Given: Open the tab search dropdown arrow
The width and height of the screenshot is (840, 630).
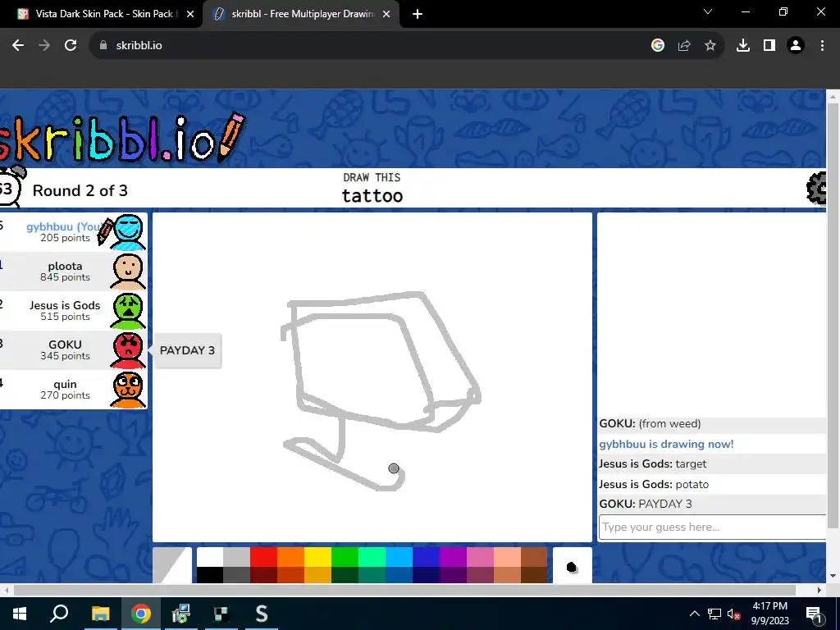Looking at the screenshot, I should pos(708,11).
